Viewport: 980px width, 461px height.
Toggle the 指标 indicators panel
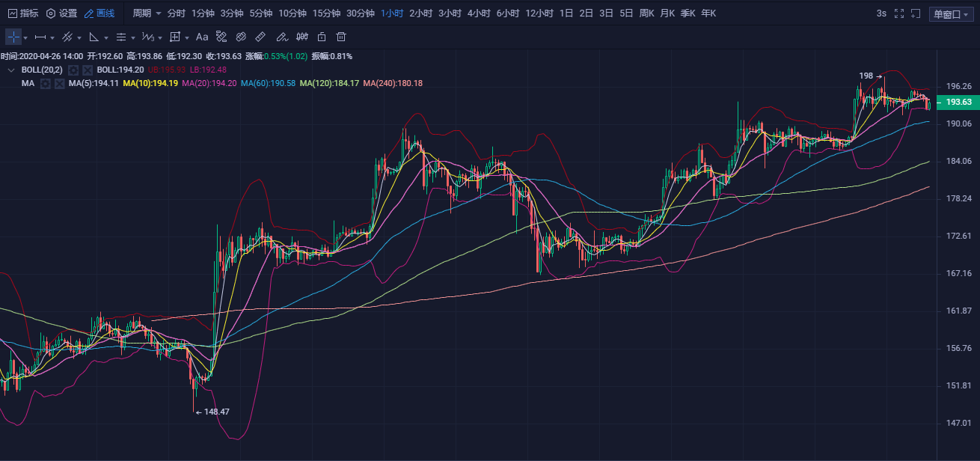pos(23,13)
